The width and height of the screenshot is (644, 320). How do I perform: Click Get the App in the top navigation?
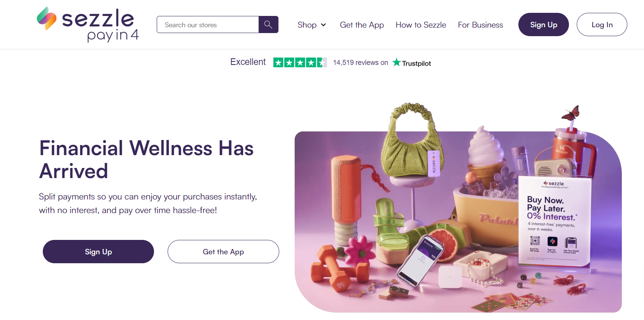coord(362,24)
